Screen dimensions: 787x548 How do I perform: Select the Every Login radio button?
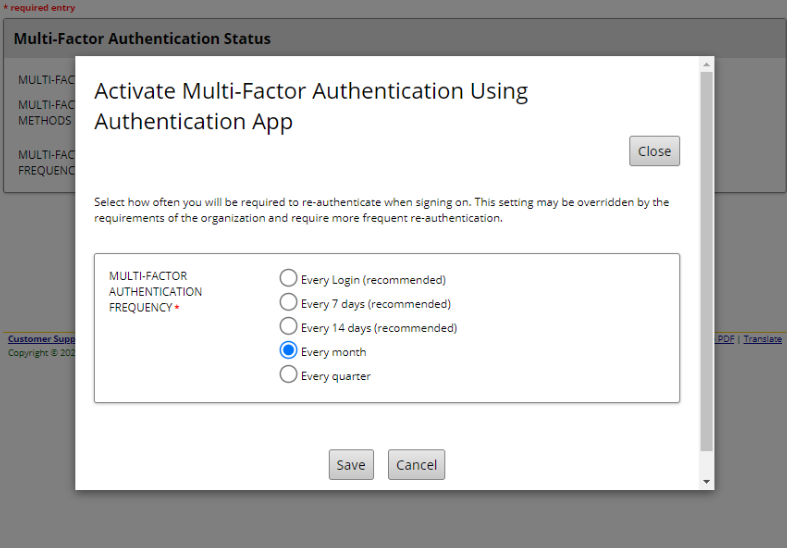[288, 279]
